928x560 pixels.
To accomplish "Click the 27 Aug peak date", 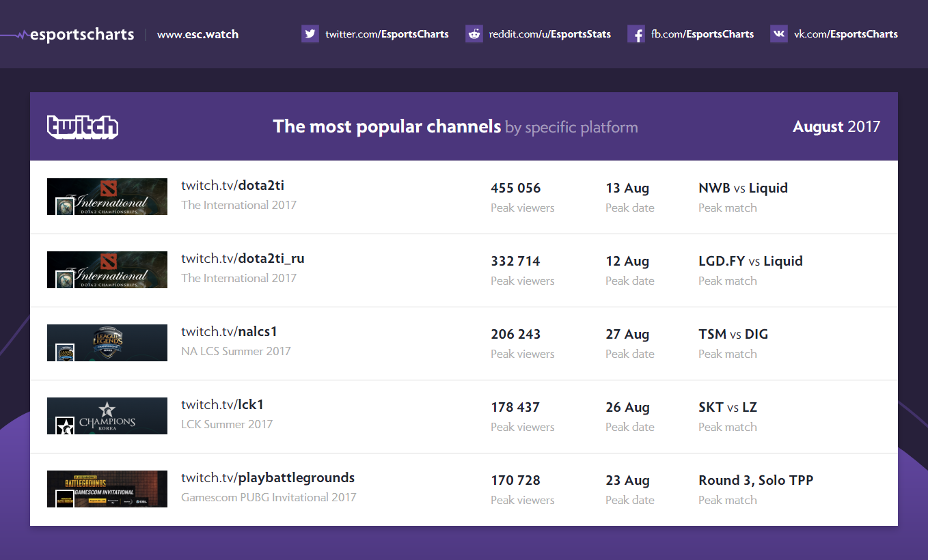I will 627,335.
